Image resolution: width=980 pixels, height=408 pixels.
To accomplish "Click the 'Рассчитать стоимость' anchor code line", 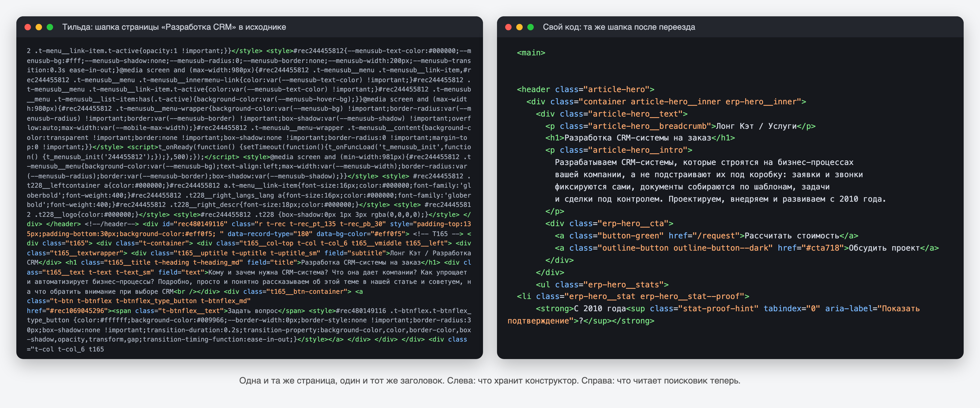I will (x=706, y=236).
